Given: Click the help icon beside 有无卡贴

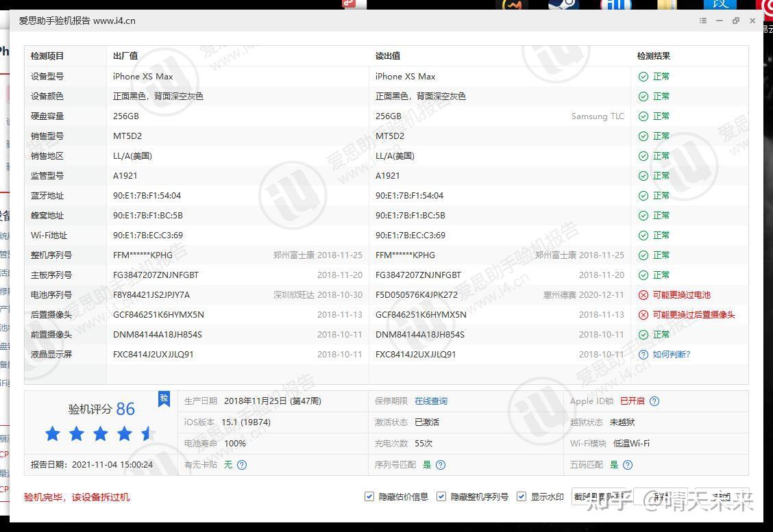Looking at the screenshot, I should click(241, 464).
